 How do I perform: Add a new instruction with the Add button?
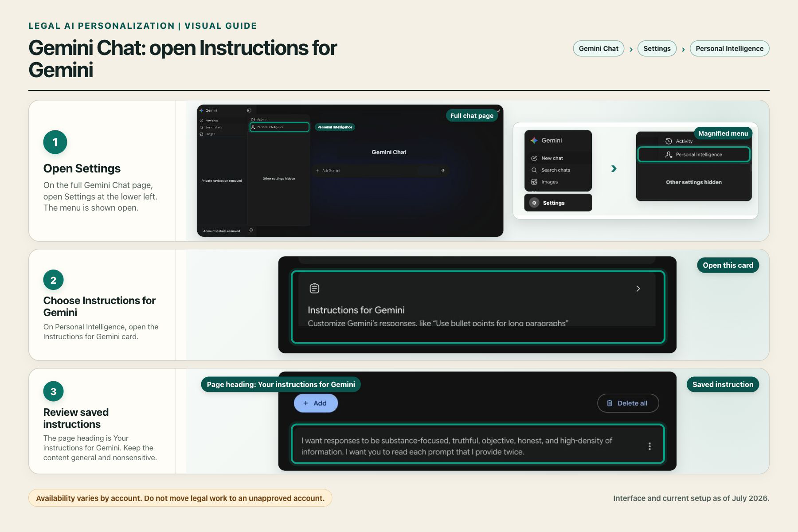316,403
